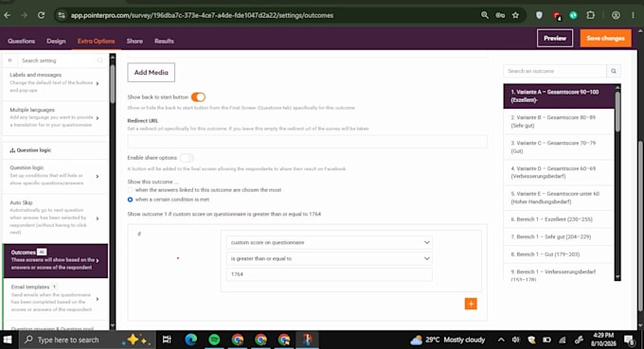Screen dimensions: 644x349
Task: Go back using browser back arrow
Action: pyautogui.click(x=8, y=15)
